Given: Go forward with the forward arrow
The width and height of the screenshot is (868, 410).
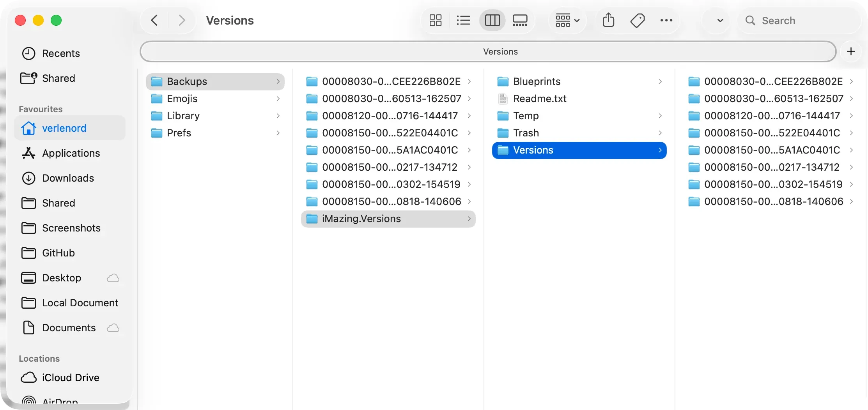Looking at the screenshot, I should click(x=181, y=20).
